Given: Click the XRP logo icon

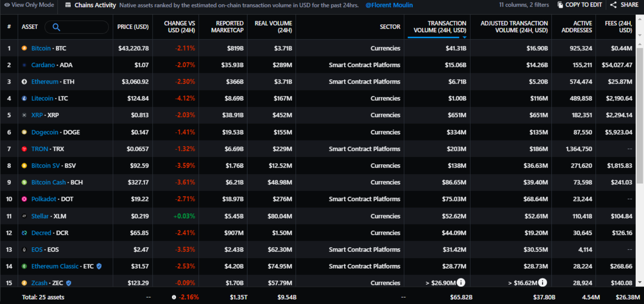Looking at the screenshot, I should click(24, 115).
